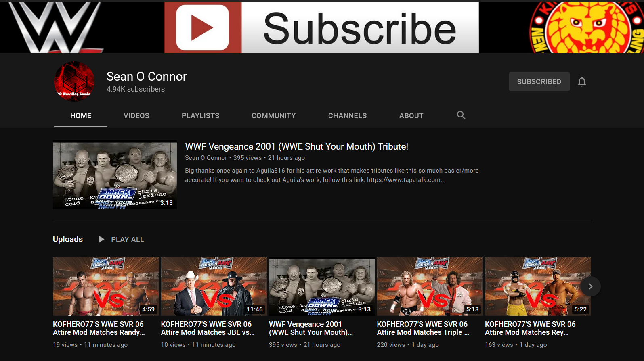Click the notification bell icon

[x=581, y=82]
